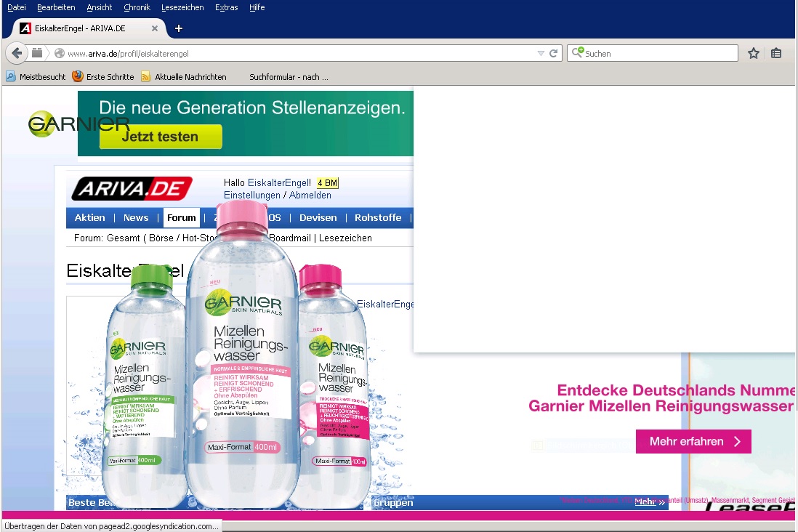This screenshot has height=532, width=798.
Task: Open the Einstellungen link
Action: tap(252, 195)
